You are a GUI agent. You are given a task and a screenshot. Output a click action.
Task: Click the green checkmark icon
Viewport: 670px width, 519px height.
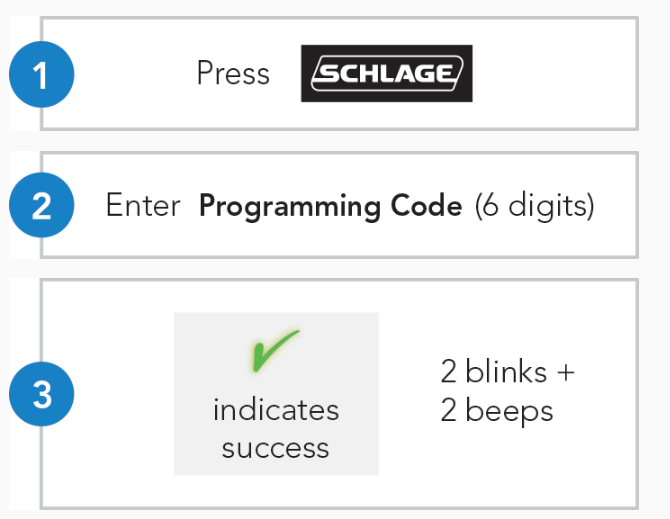coord(274,350)
